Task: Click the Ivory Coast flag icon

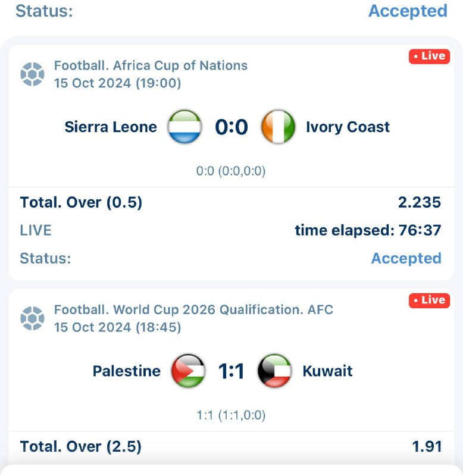Action: point(278,127)
